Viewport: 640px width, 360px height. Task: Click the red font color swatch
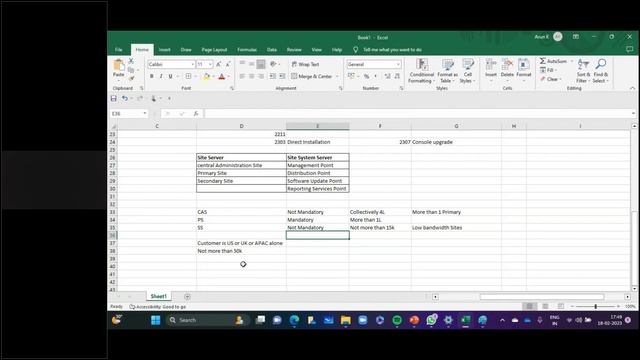[x=222, y=77]
